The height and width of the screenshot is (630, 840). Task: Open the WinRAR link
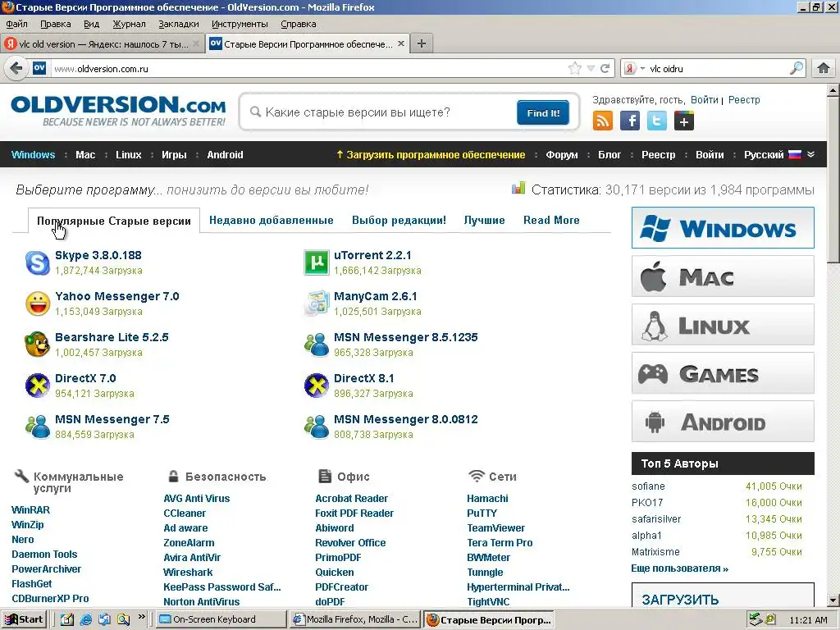coord(30,509)
